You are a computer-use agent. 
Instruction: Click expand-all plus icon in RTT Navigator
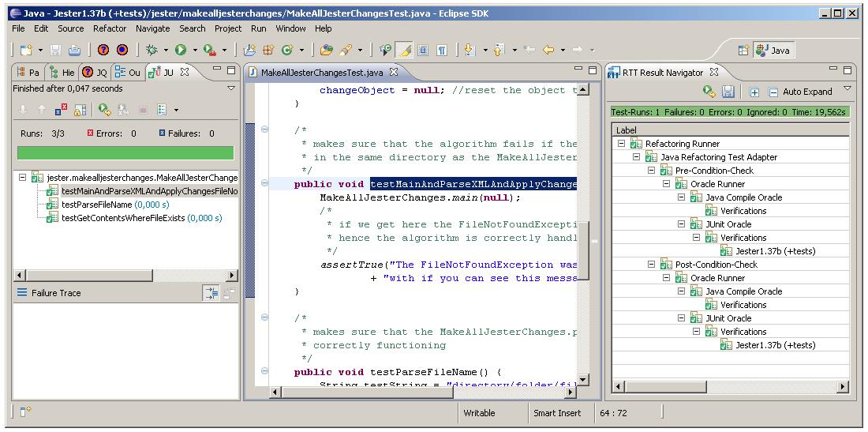[754, 92]
